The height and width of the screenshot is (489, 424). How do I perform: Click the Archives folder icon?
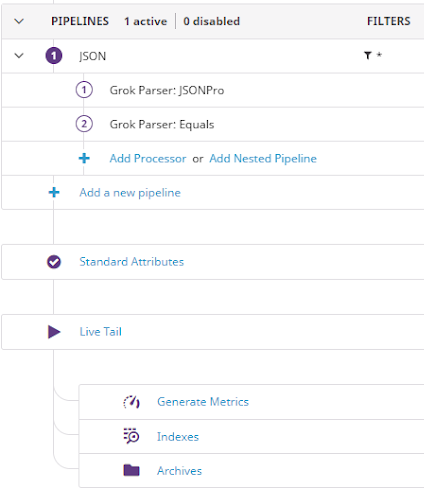131,470
